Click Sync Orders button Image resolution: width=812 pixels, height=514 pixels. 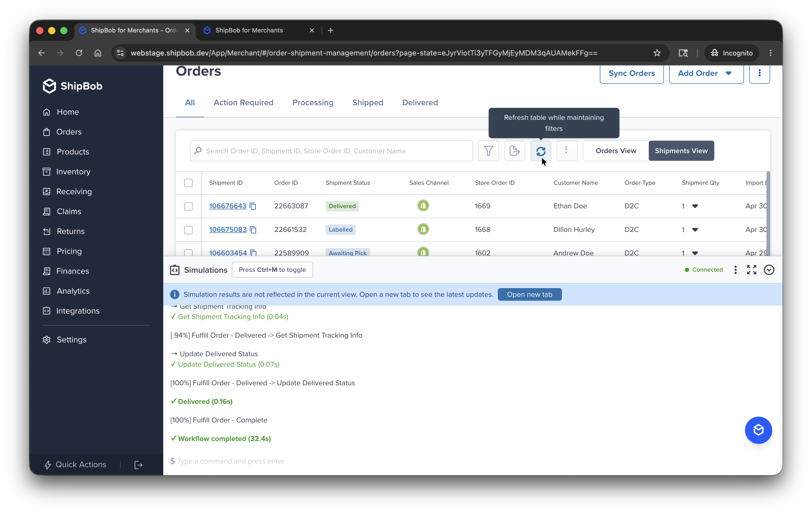(631, 73)
